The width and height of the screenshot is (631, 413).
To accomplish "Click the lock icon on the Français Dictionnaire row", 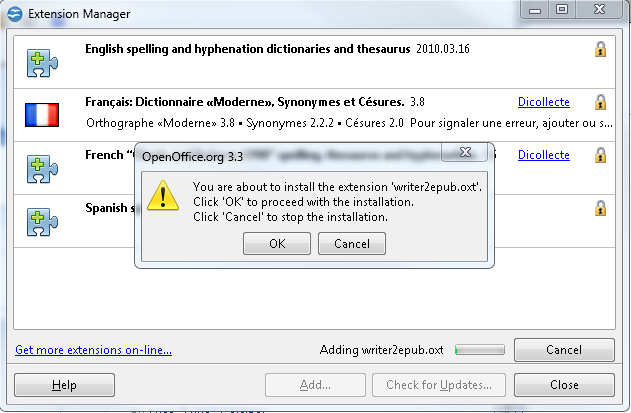I will [x=600, y=102].
